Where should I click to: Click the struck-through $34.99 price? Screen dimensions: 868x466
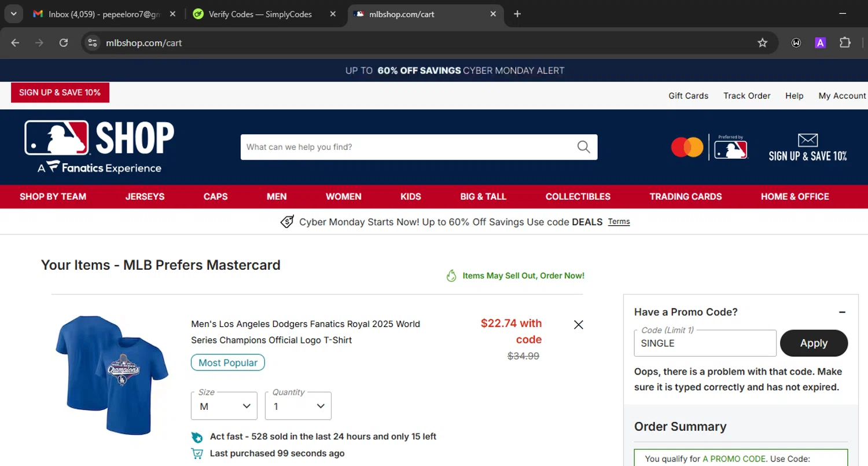[523, 357]
